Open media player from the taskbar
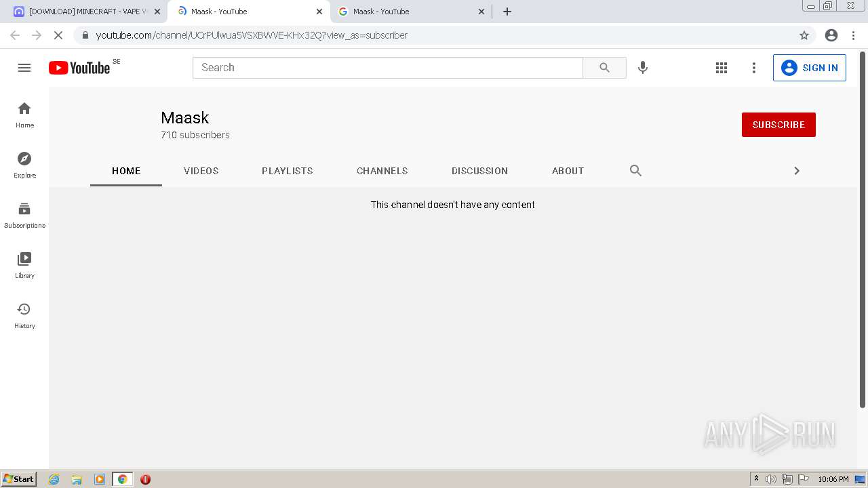 tap(100, 479)
